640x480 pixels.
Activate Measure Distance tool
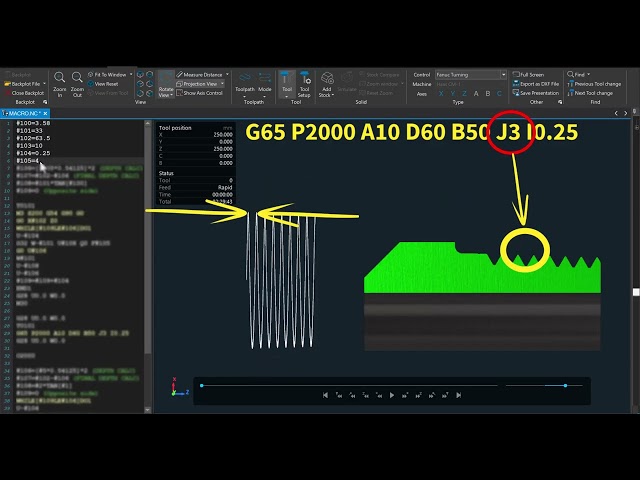click(200, 75)
